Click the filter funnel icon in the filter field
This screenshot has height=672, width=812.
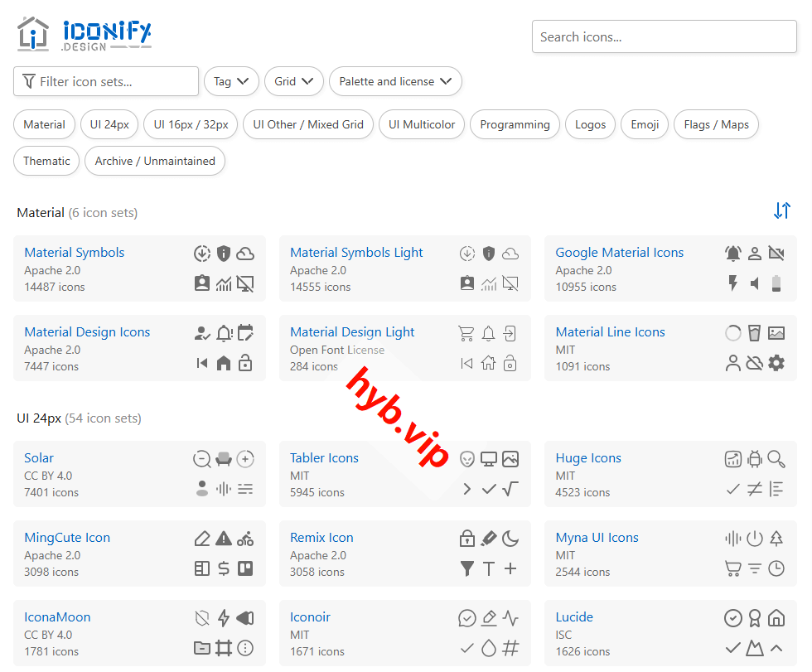27,81
